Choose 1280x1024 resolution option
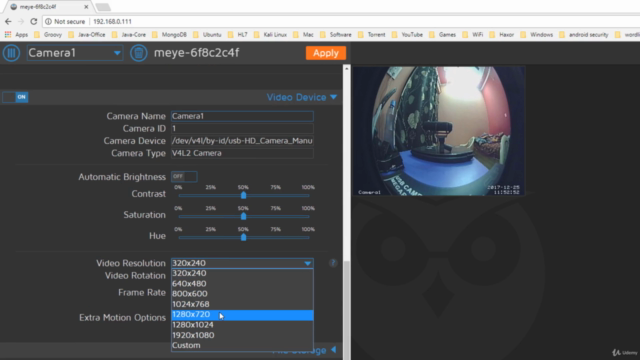640x360 pixels. pos(242,325)
